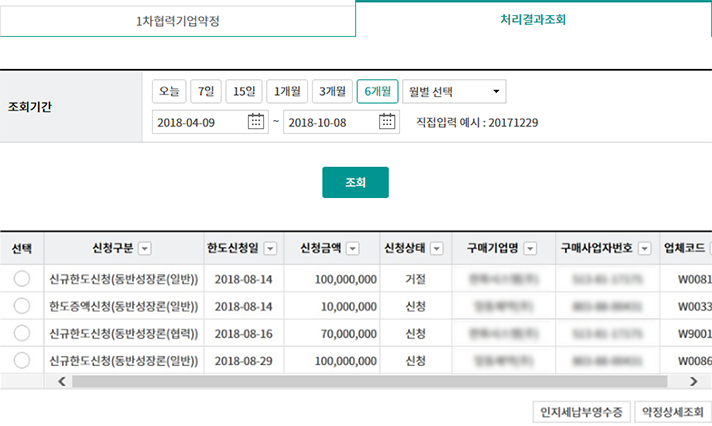Click the start date field showing 2018-04-09
712x426 pixels.
click(200, 122)
